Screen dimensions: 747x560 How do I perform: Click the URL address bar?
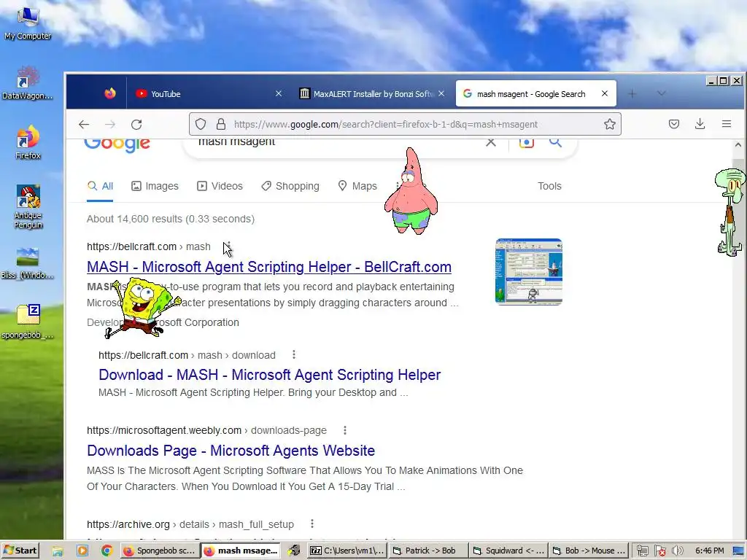click(405, 124)
